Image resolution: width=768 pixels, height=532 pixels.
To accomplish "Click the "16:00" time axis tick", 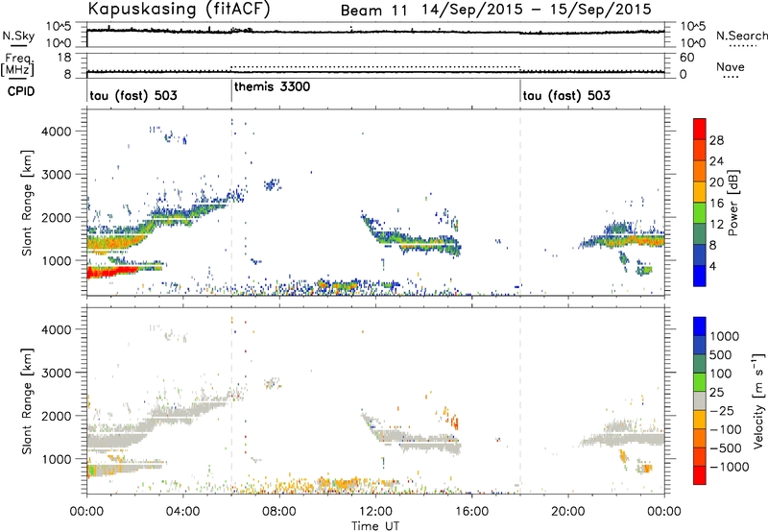I will 471,512.
